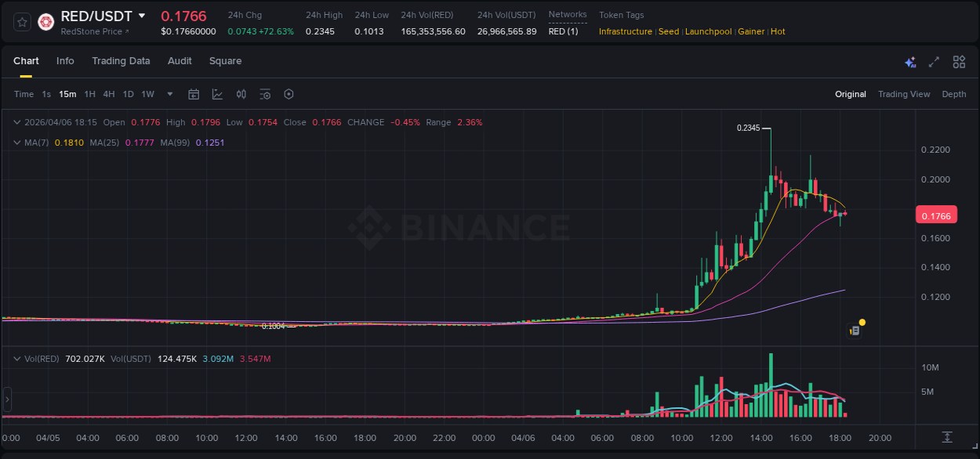Click the Gainer token tag
The image size is (980, 459).
click(751, 31)
